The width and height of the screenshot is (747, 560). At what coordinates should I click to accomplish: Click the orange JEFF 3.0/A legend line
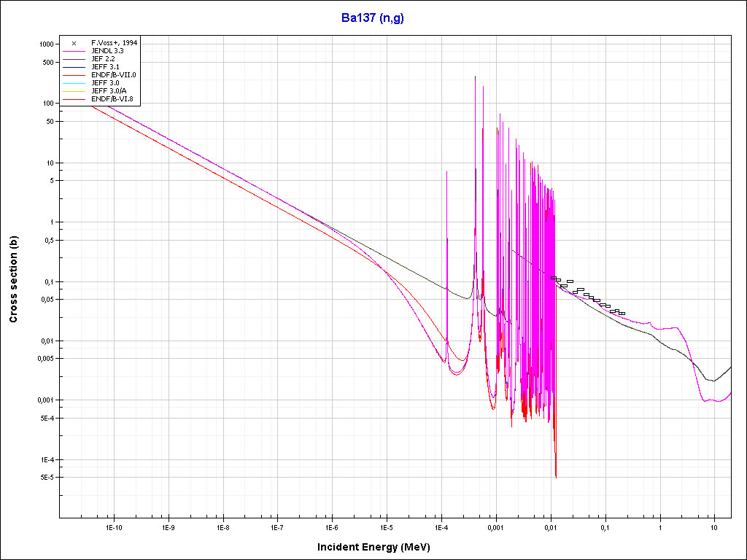pos(74,90)
